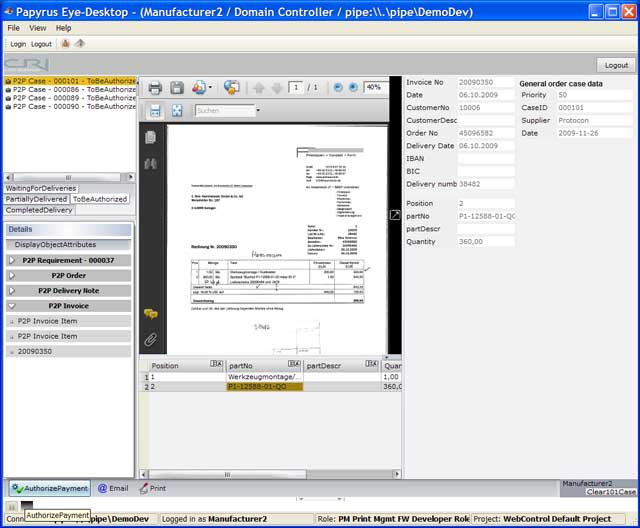Click the page number field in the viewer

(x=296, y=87)
